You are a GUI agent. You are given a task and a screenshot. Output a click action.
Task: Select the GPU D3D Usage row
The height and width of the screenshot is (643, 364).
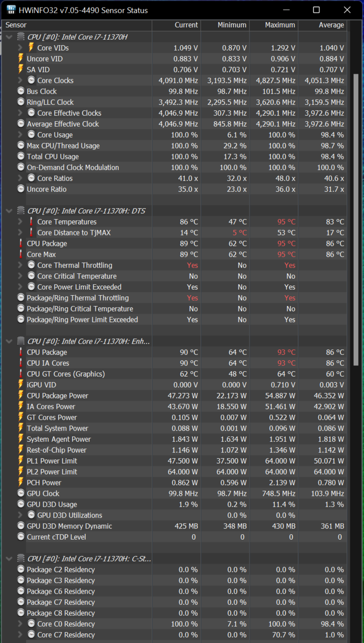coord(174,504)
